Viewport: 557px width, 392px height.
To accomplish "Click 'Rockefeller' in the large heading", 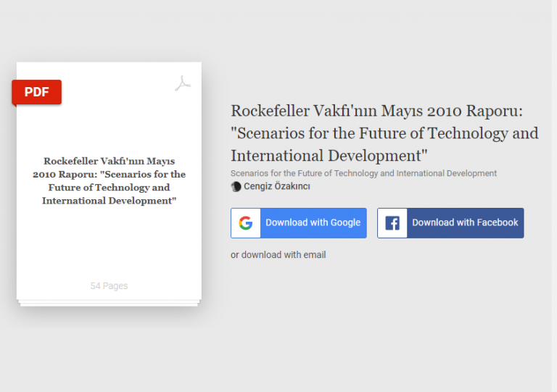I will click(x=270, y=111).
